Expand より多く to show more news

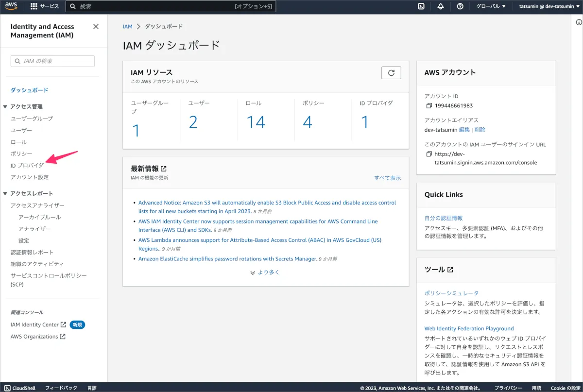(x=265, y=273)
